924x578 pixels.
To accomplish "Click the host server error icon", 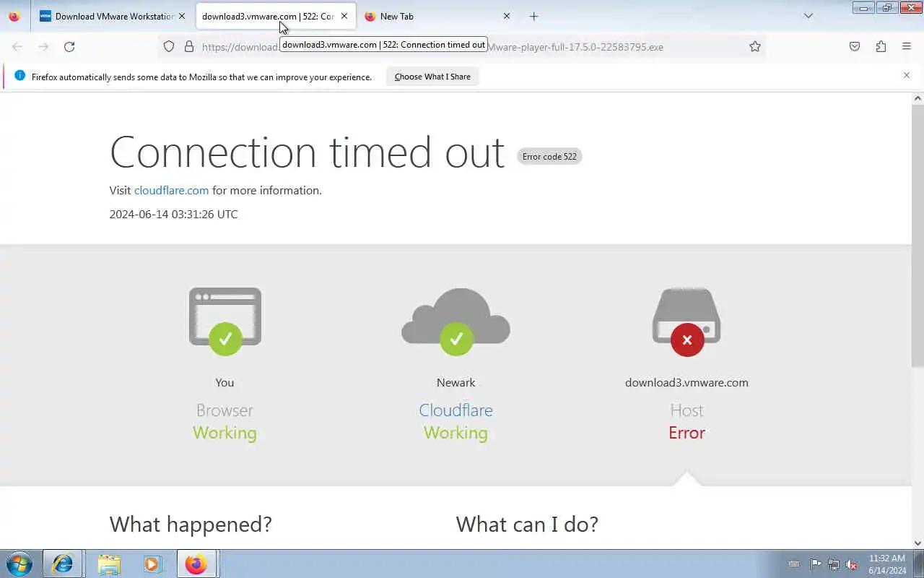I will [x=687, y=322].
